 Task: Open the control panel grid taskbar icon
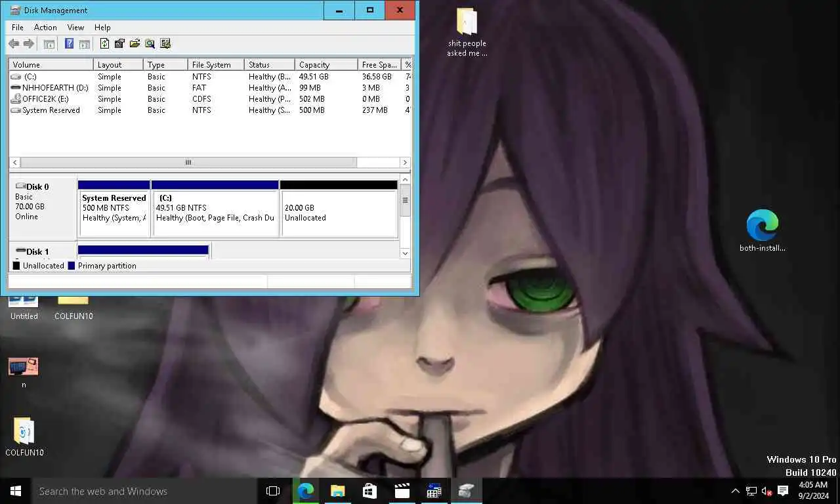tap(434, 491)
